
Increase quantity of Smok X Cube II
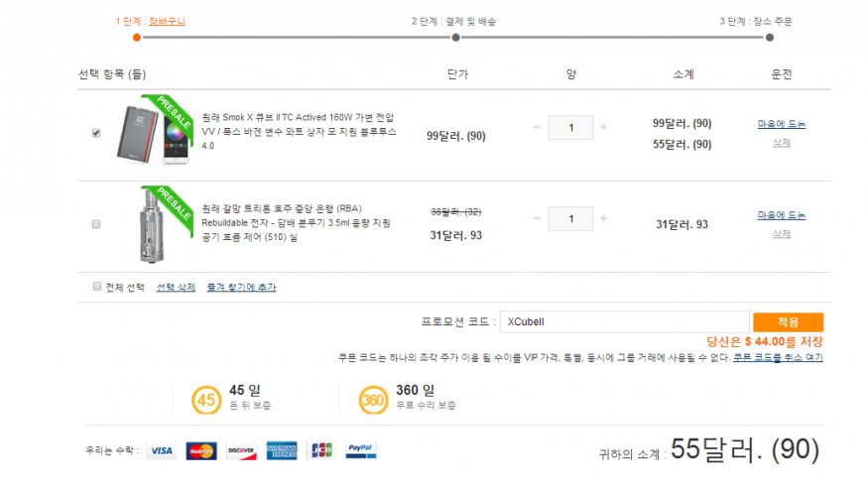pos(603,127)
